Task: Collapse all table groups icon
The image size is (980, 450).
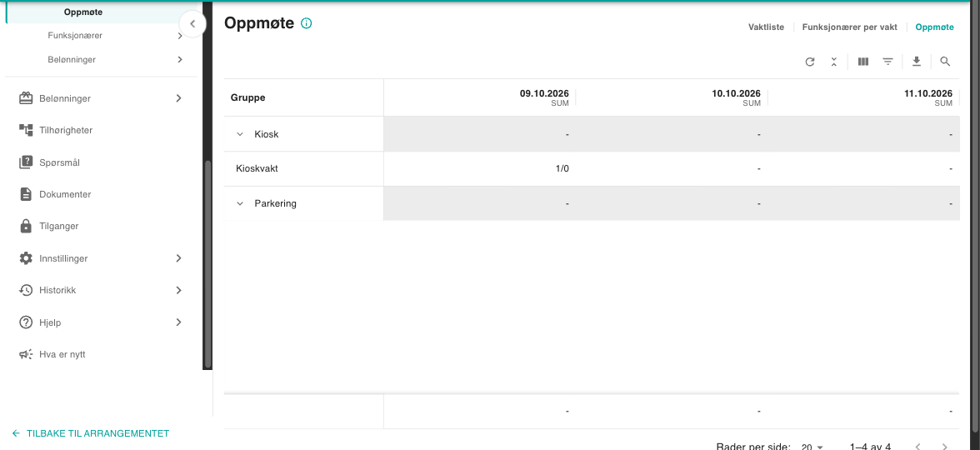Action: pyautogui.click(x=833, y=62)
